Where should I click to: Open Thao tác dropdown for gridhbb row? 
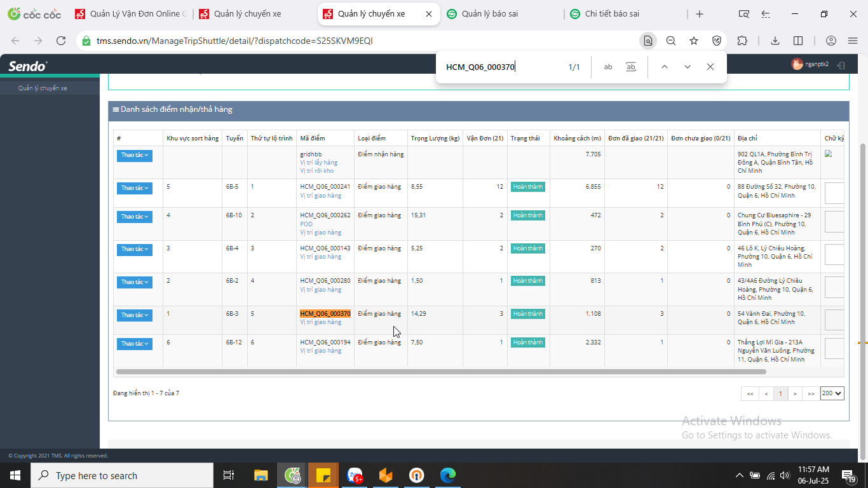(135, 155)
